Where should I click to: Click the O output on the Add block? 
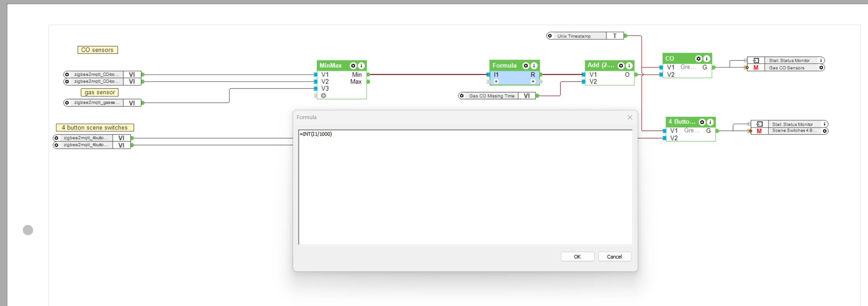[627, 75]
